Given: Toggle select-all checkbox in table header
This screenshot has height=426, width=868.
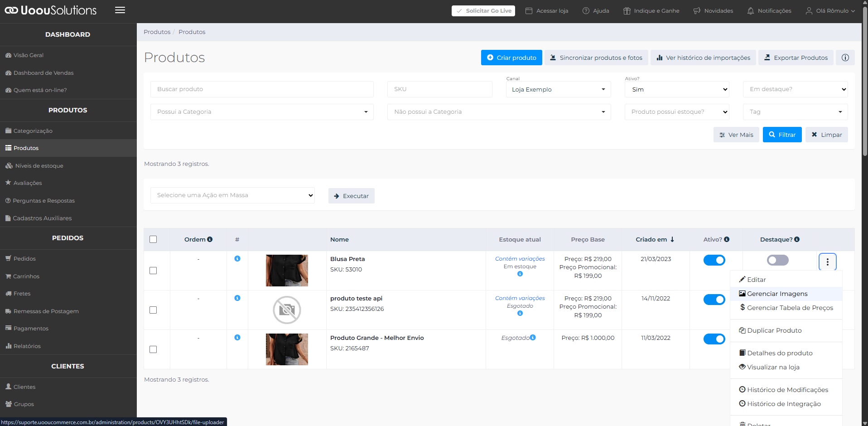Looking at the screenshot, I should [x=153, y=239].
